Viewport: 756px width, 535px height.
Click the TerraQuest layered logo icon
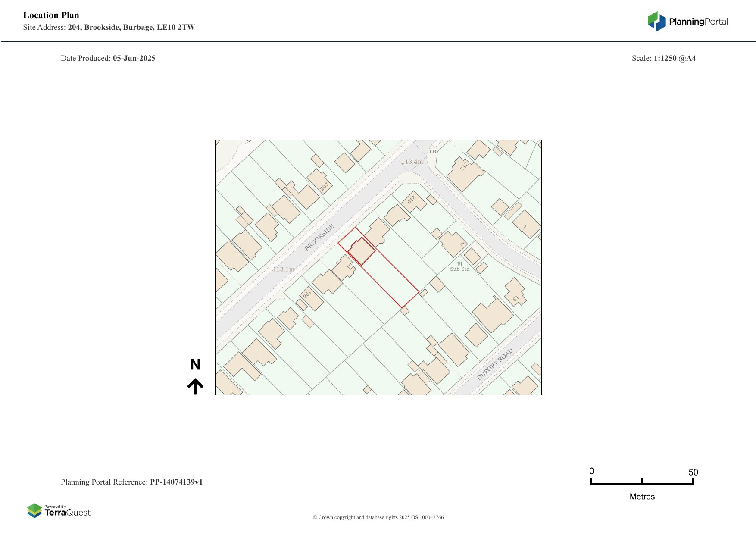[34, 510]
